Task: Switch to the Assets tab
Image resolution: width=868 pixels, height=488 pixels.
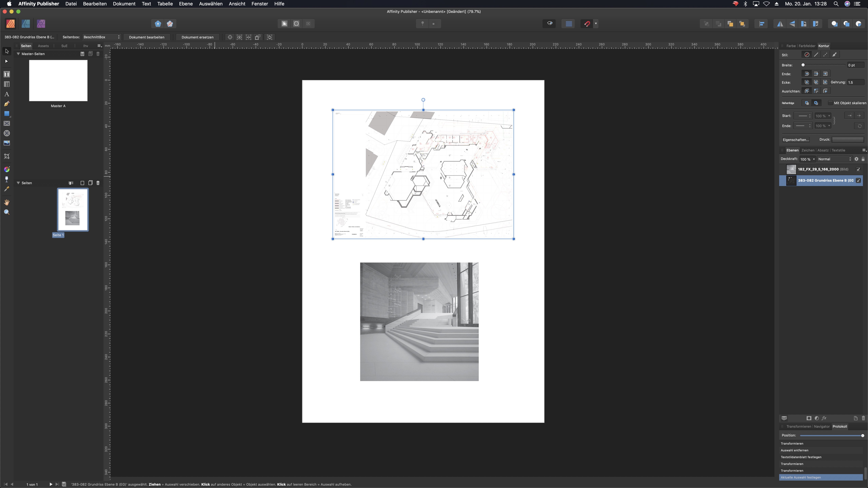Action: [x=43, y=46]
